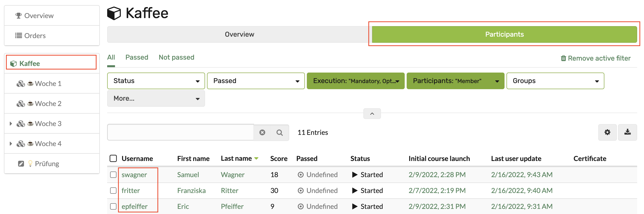Open the Groups filter dropdown
The image size is (644, 214).
pyautogui.click(x=555, y=81)
